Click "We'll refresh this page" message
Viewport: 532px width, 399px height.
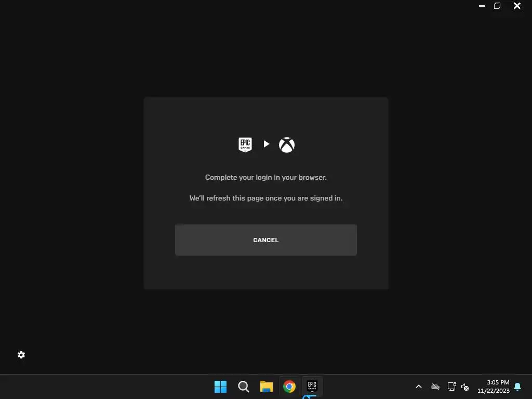(x=265, y=198)
